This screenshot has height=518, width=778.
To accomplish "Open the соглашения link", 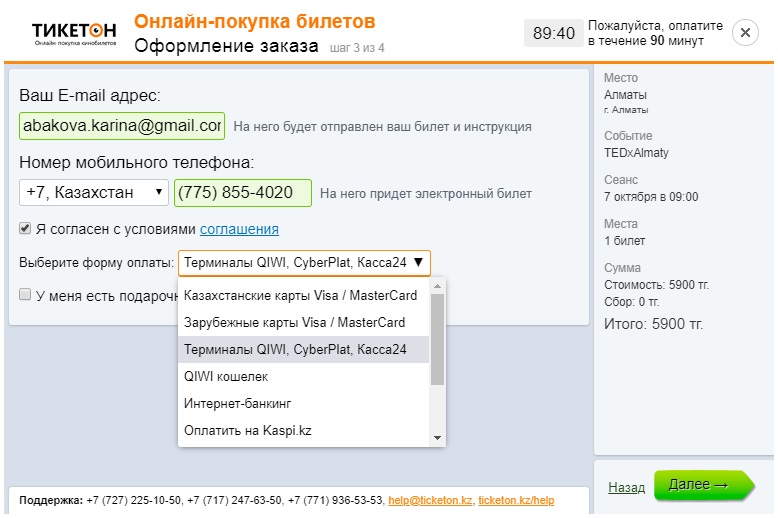I will pos(239,229).
